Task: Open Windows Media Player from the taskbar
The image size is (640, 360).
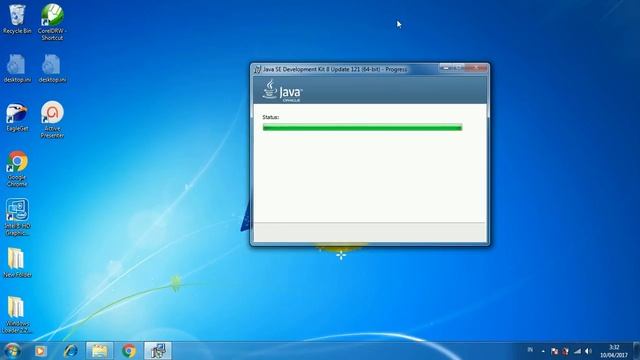Action: [40, 351]
